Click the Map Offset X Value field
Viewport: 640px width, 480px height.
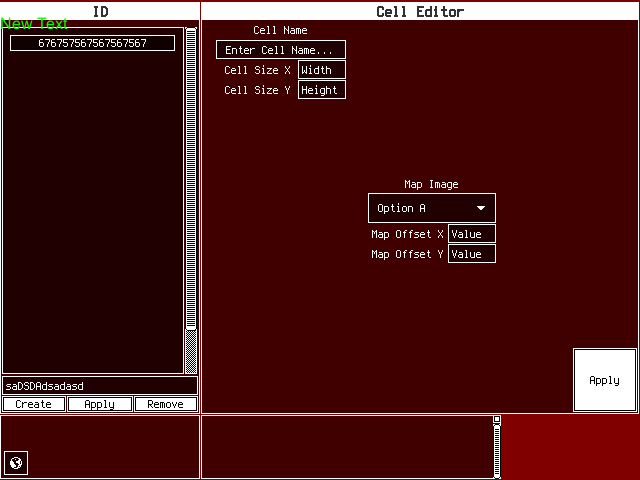(472, 234)
